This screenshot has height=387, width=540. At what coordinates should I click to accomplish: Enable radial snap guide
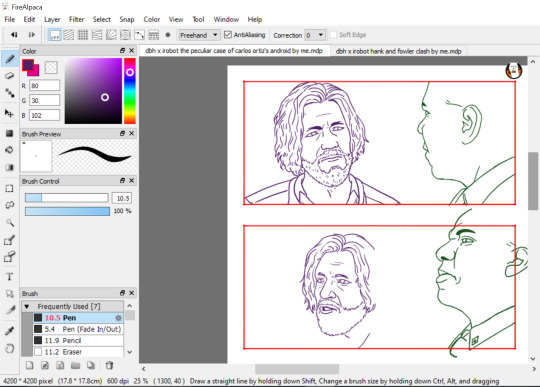coord(111,35)
